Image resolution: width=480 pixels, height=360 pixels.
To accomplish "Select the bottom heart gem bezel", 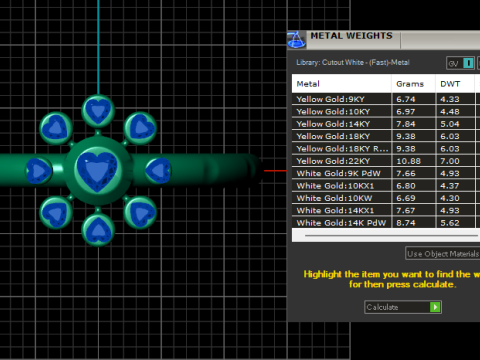I will tap(98, 230).
